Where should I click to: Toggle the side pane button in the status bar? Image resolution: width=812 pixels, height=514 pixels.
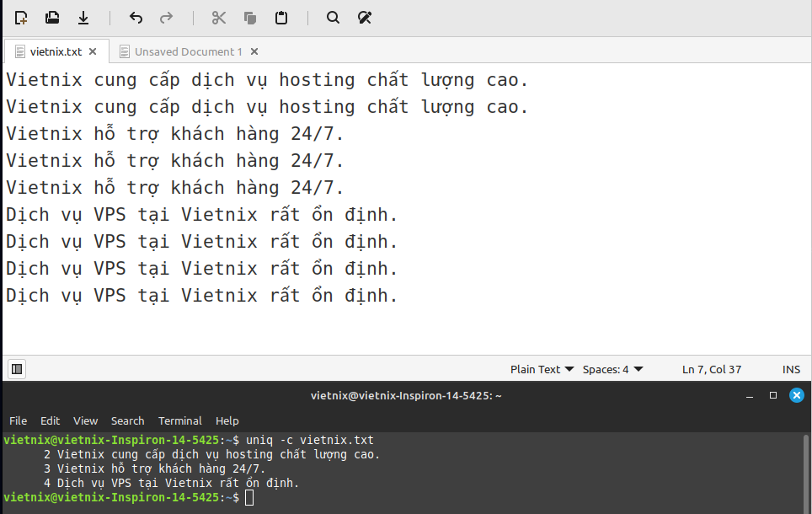coord(17,369)
